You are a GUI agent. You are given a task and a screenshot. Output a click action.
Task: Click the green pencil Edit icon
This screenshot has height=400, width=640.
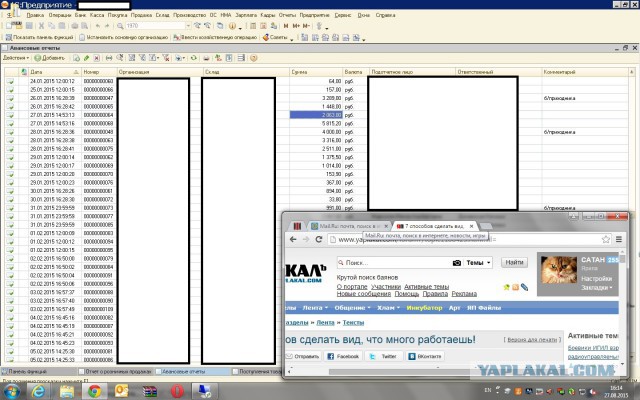click(87, 58)
